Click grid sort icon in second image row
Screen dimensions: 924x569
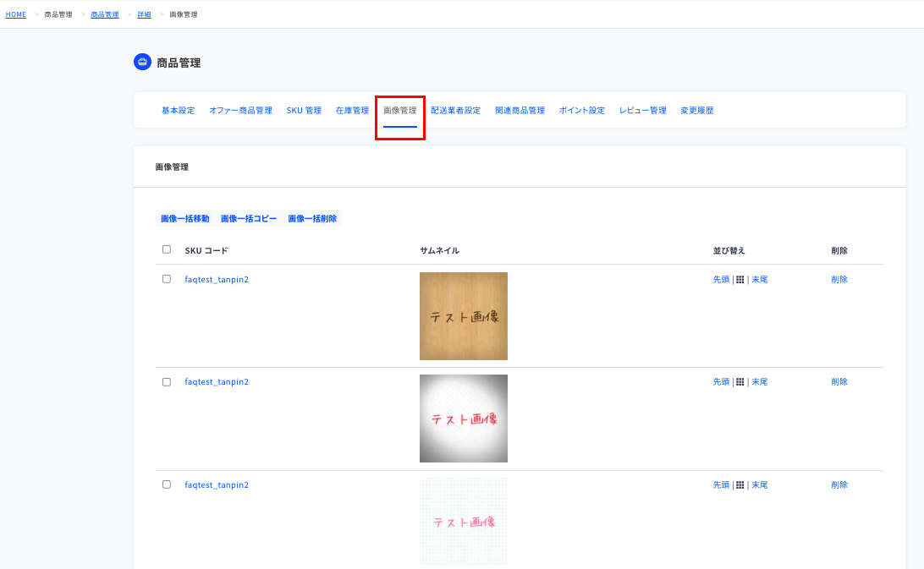(x=740, y=382)
